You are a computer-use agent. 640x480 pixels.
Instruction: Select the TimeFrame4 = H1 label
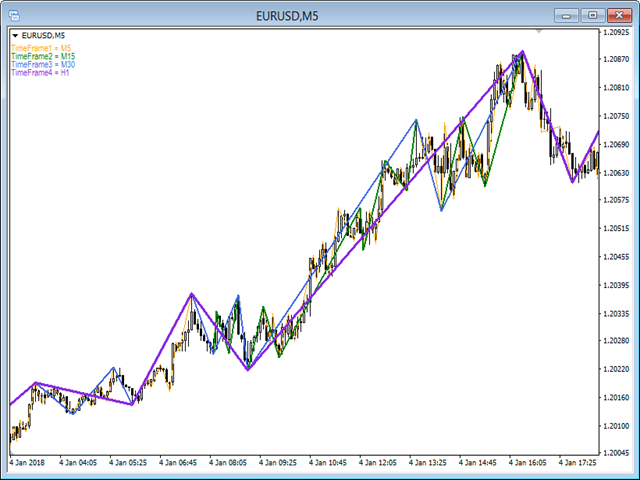[x=40, y=73]
